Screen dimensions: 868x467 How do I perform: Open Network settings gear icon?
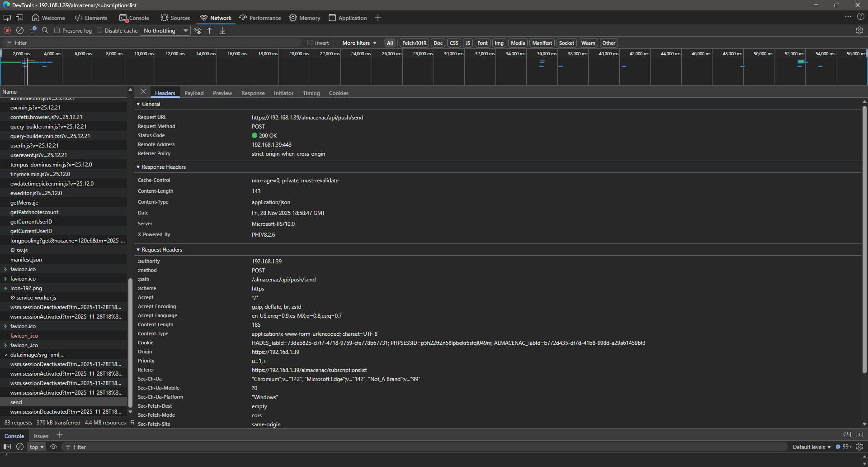pyautogui.click(x=859, y=30)
